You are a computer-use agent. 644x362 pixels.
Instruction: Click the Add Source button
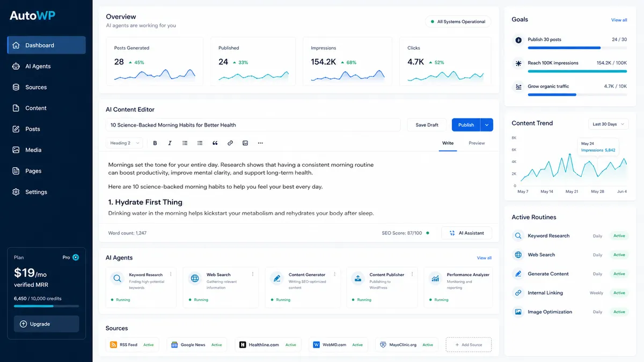469,345
